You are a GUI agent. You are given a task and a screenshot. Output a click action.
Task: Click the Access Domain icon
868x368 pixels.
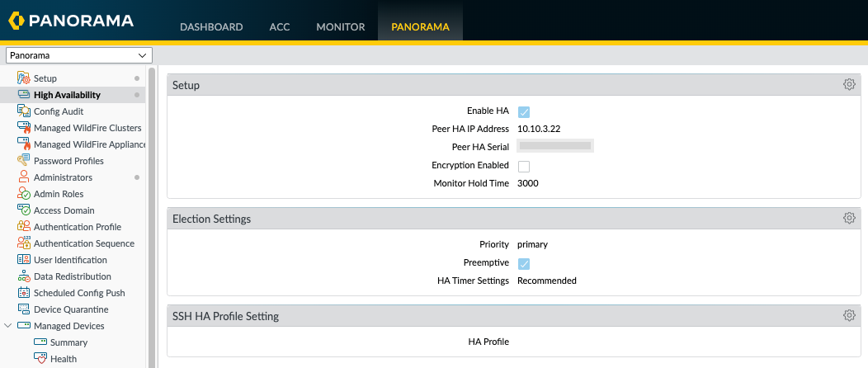[x=23, y=210]
